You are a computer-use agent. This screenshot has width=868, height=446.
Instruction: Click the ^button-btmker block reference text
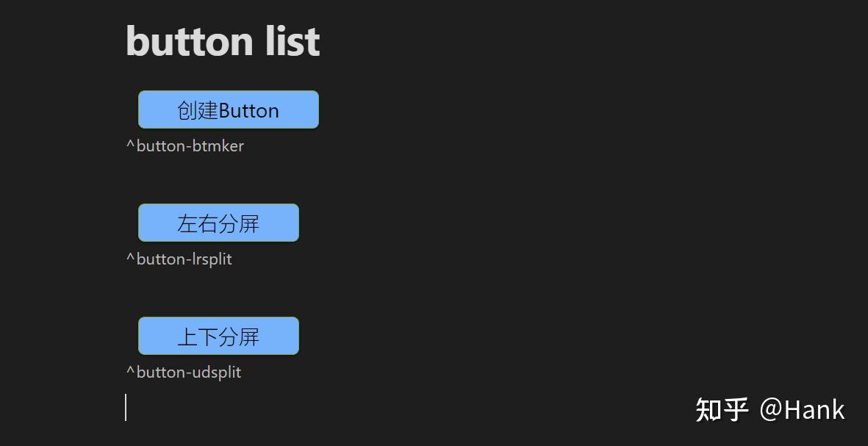click(184, 145)
